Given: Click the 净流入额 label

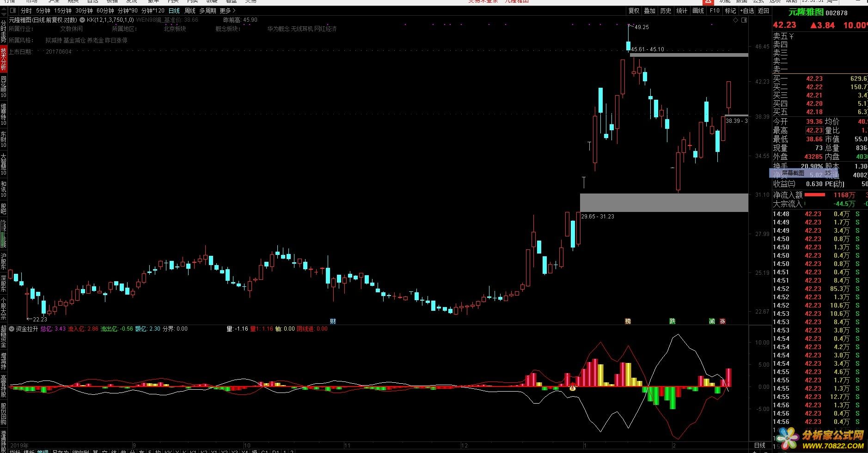Looking at the screenshot, I should point(788,195).
